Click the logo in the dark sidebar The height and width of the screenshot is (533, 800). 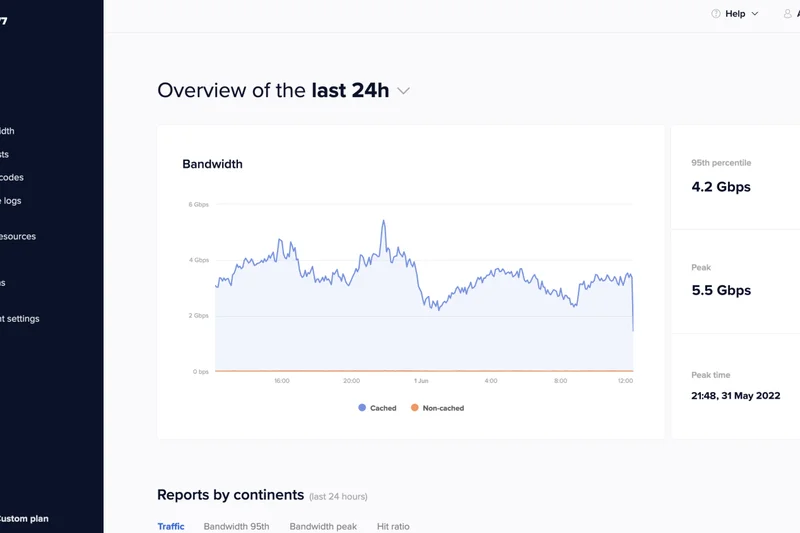[4, 20]
